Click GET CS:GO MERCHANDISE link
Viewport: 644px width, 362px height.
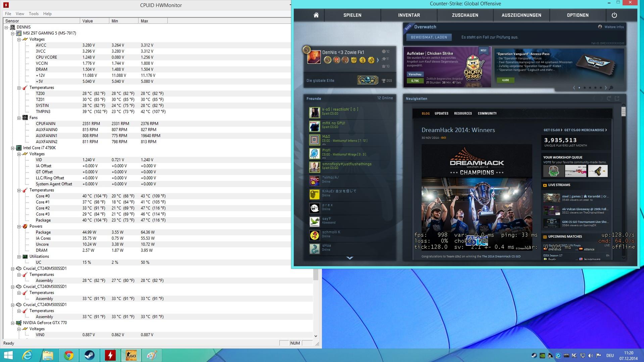pyautogui.click(x=585, y=130)
